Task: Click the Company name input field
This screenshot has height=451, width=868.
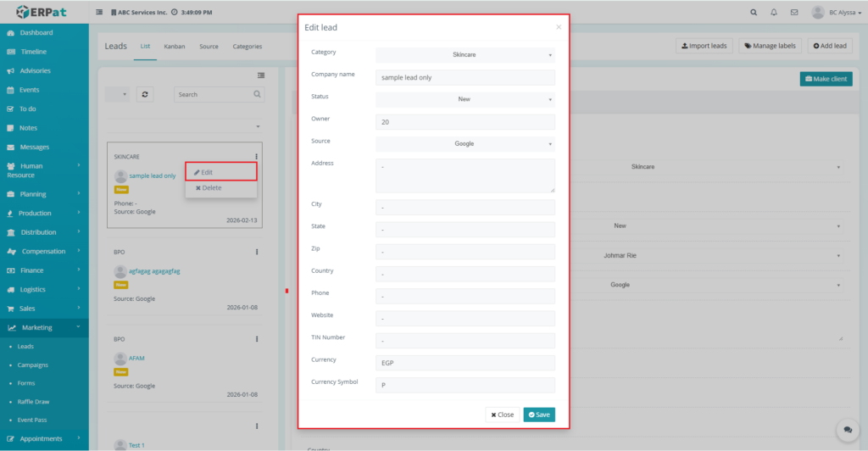Action: point(465,77)
